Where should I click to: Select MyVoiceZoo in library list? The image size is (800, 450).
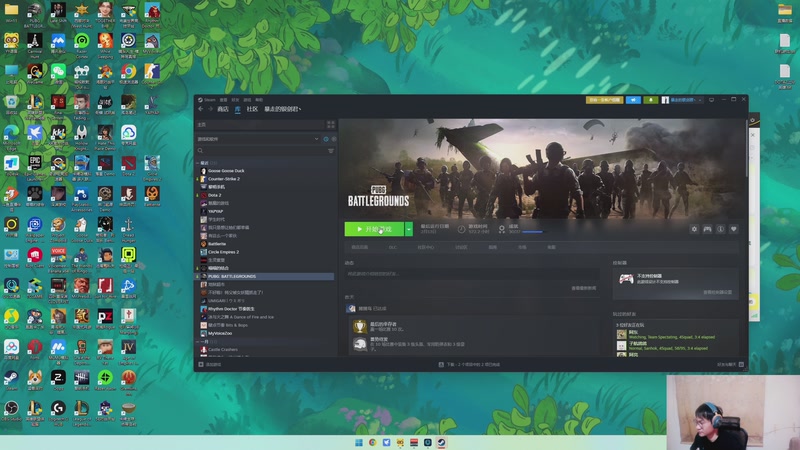(x=219, y=333)
